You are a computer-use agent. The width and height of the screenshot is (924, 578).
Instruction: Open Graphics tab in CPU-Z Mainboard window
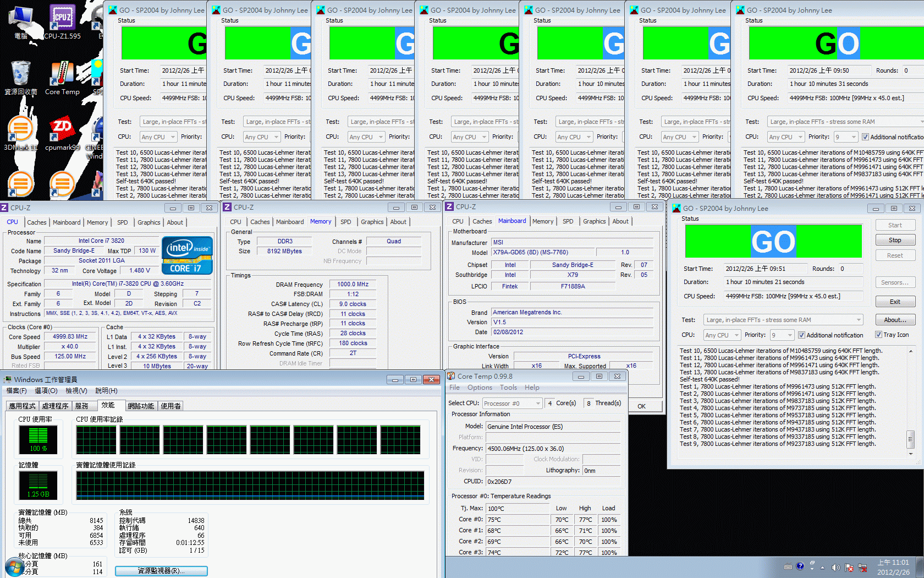click(594, 221)
